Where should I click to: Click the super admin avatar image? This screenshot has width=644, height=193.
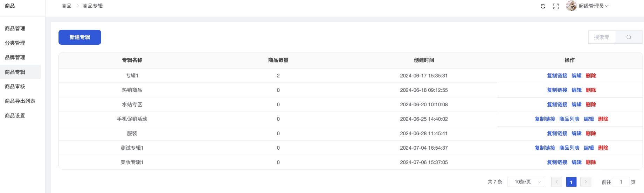[x=571, y=6]
